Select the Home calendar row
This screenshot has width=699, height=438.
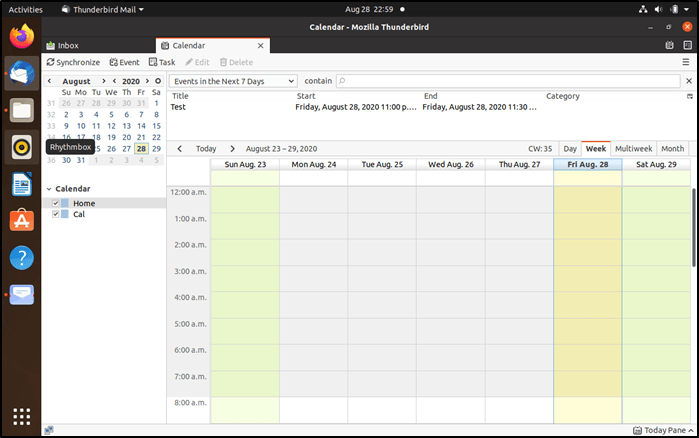104,203
